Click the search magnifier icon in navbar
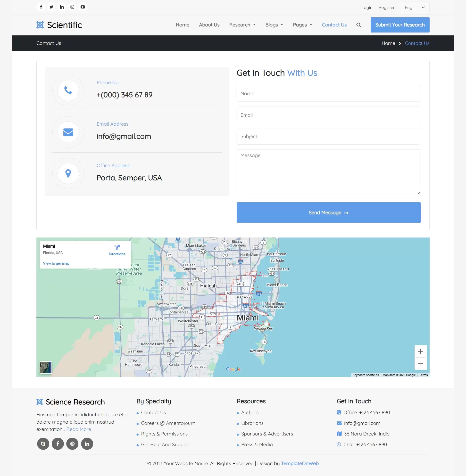Screen dimensions: 466x476 pos(358,25)
